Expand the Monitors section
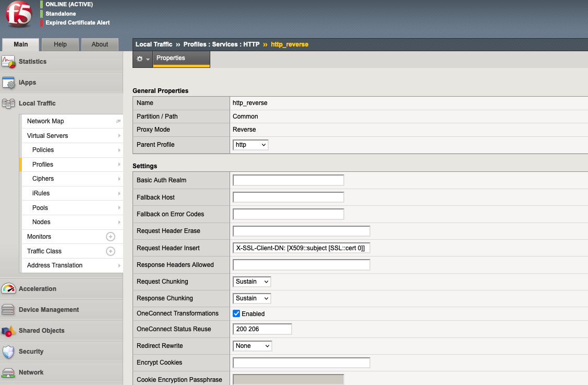 click(x=110, y=236)
